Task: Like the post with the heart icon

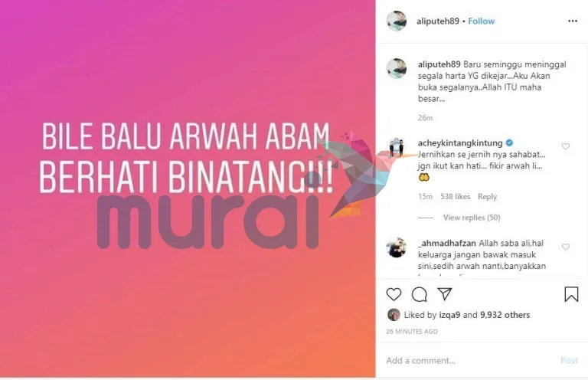Action: (x=394, y=294)
